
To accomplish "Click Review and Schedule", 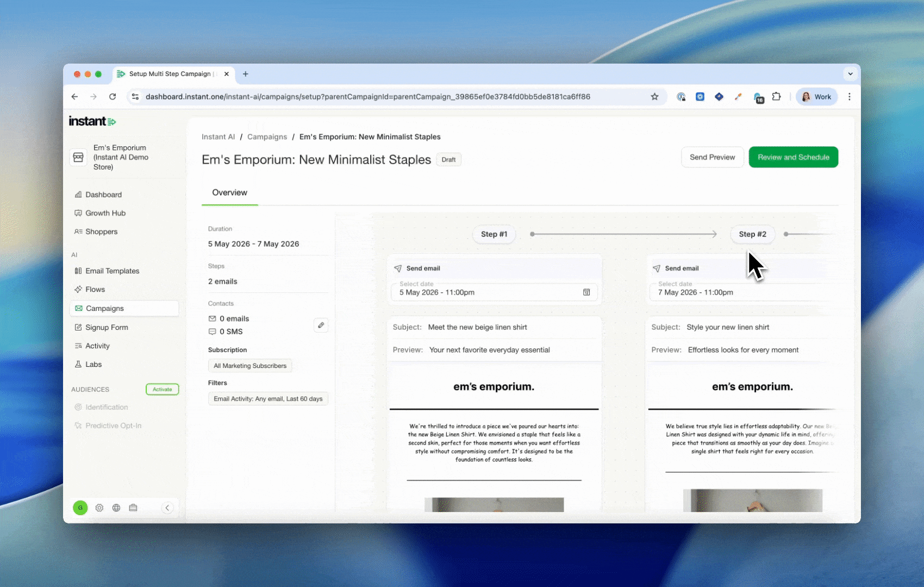I will coord(794,157).
